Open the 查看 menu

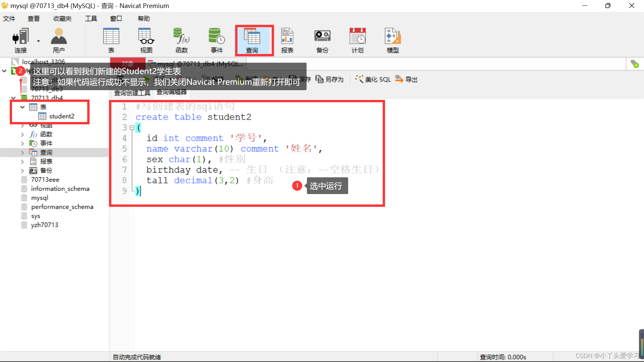click(x=34, y=18)
